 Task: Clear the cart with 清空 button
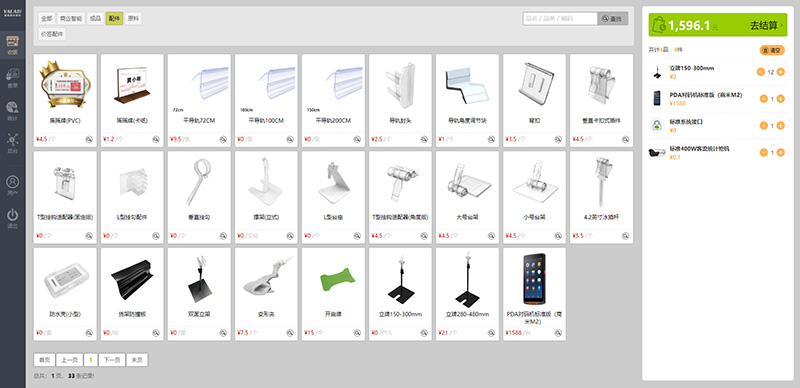click(x=772, y=50)
